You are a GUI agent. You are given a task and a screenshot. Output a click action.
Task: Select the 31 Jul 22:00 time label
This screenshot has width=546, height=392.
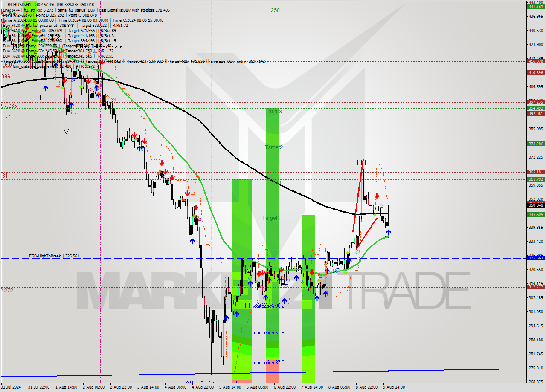click(x=40, y=387)
